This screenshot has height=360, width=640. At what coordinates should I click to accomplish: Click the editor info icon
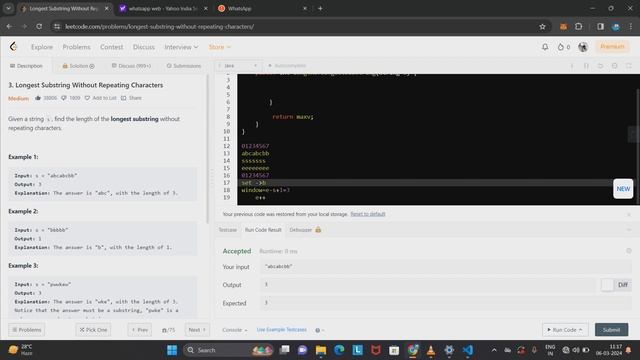[x=572, y=66]
